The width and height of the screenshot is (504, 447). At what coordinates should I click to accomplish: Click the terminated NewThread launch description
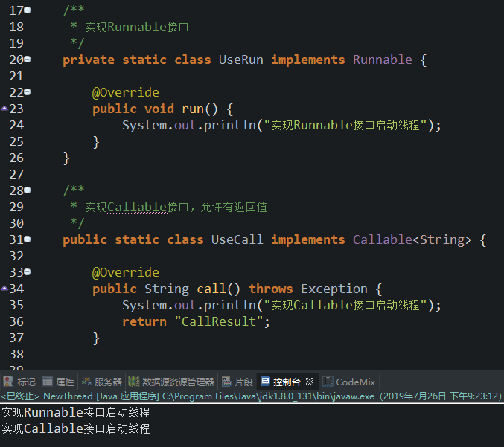tap(252, 396)
